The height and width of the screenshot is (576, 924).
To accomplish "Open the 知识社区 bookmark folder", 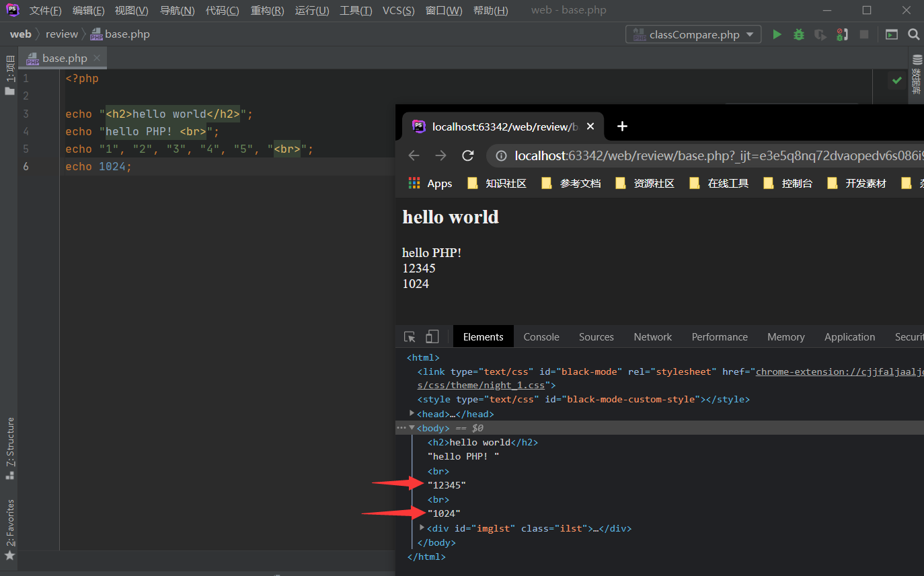I will (496, 184).
